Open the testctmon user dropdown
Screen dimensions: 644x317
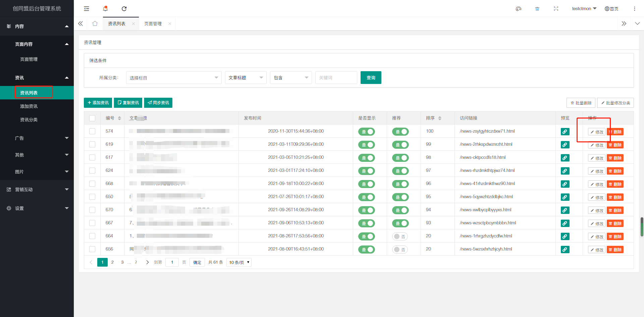click(584, 9)
